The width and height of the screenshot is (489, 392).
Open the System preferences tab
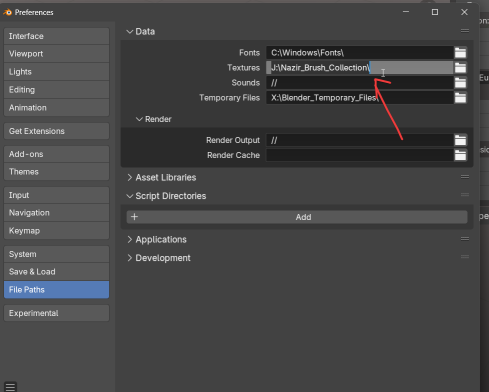coord(56,254)
